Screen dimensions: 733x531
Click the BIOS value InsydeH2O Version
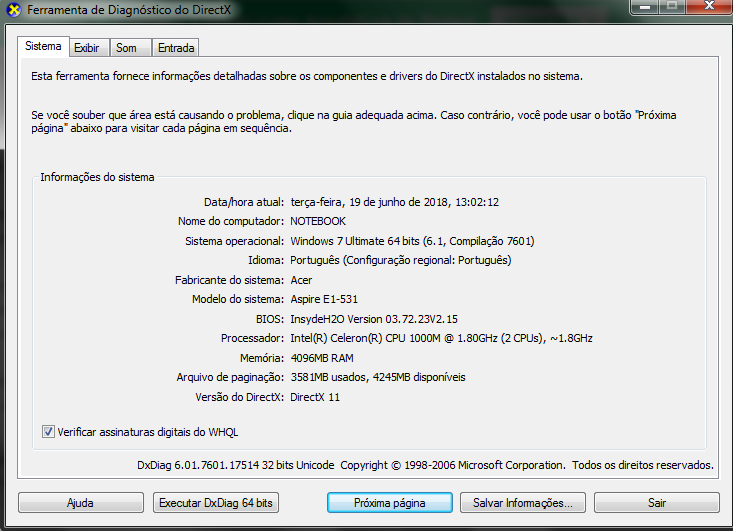pyautogui.click(x=374, y=319)
